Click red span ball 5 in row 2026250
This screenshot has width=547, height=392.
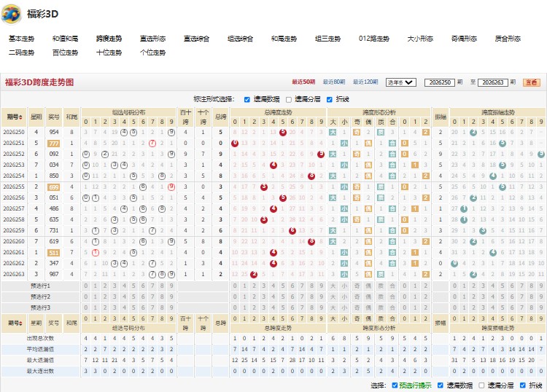coord(283,133)
